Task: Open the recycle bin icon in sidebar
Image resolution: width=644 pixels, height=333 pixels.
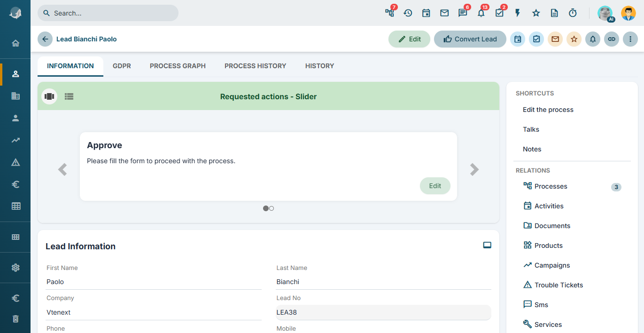Action: (x=16, y=319)
